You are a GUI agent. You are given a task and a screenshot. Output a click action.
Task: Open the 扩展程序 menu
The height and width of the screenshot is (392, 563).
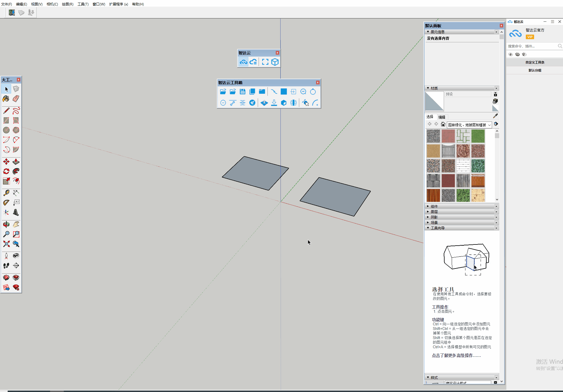point(118,4)
